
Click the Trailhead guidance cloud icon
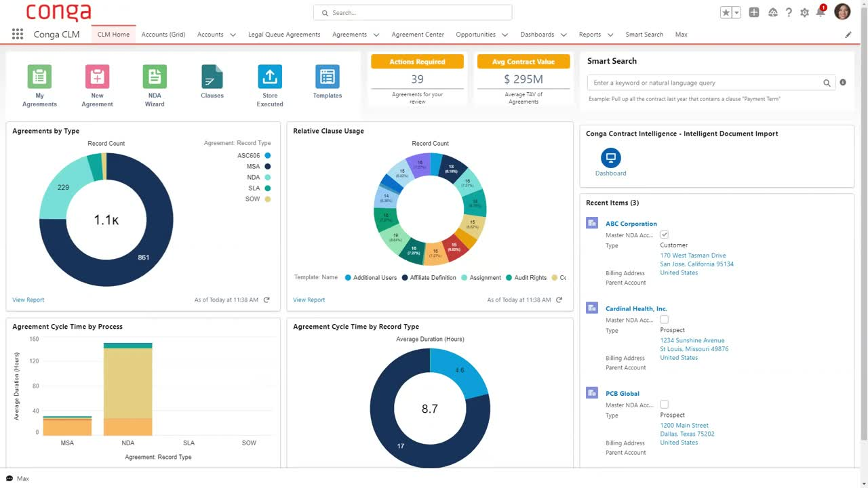(x=772, y=12)
